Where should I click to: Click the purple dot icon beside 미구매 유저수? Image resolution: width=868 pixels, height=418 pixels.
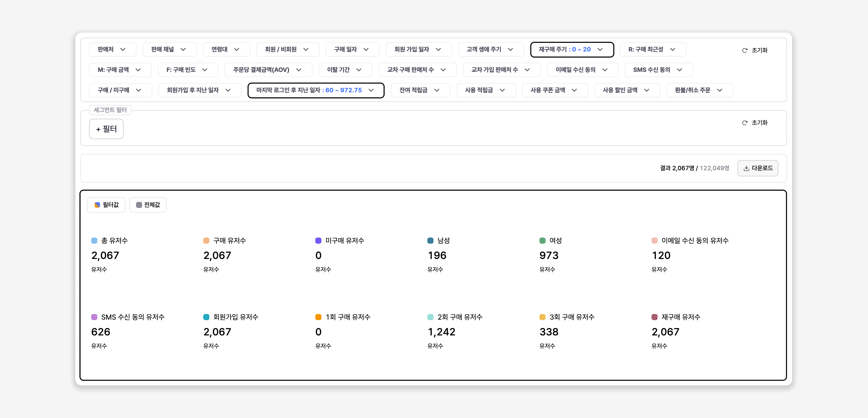(318, 240)
